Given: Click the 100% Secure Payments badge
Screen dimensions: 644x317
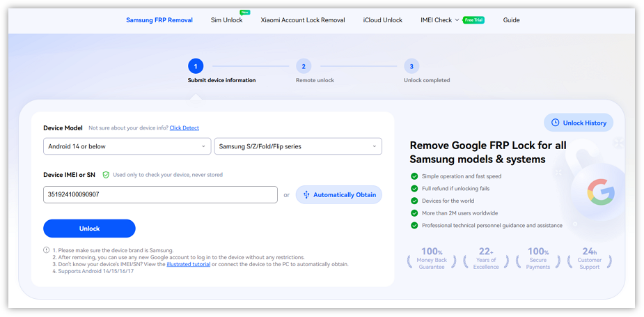Looking at the screenshot, I should pyautogui.click(x=538, y=259).
